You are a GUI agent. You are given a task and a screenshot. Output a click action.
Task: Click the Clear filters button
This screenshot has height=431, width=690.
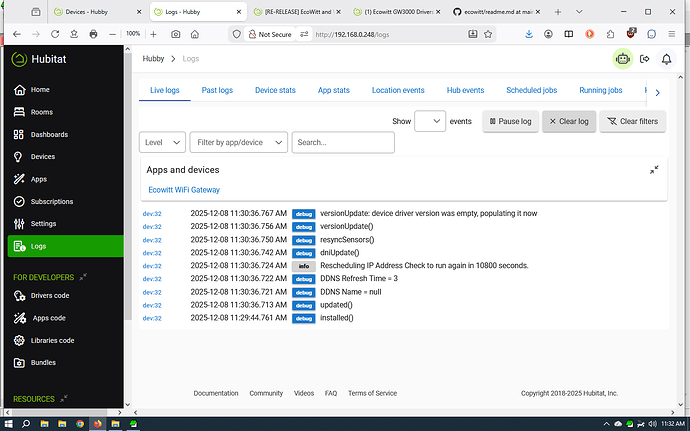632,121
